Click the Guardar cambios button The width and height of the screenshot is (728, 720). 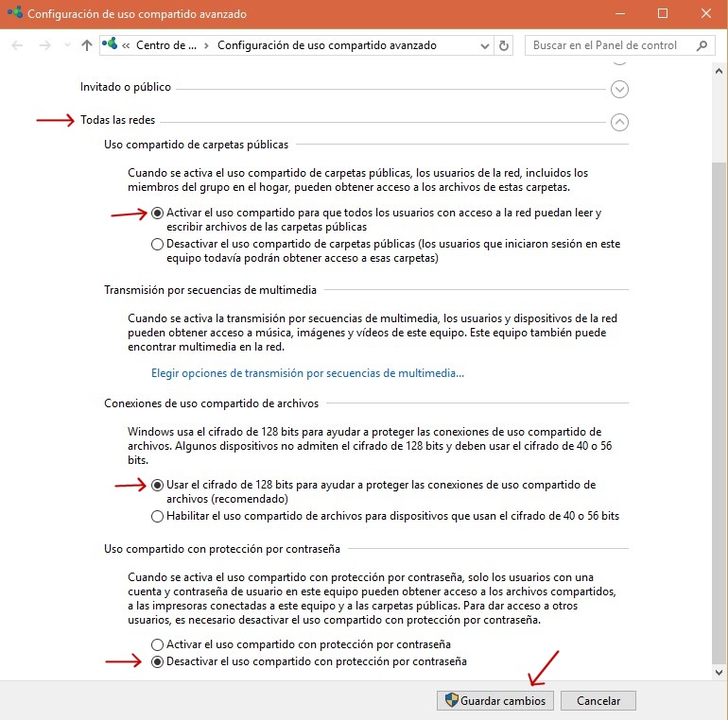coord(494,701)
